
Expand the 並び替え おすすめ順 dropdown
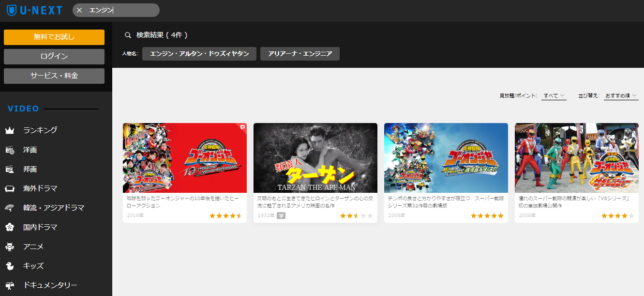621,96
